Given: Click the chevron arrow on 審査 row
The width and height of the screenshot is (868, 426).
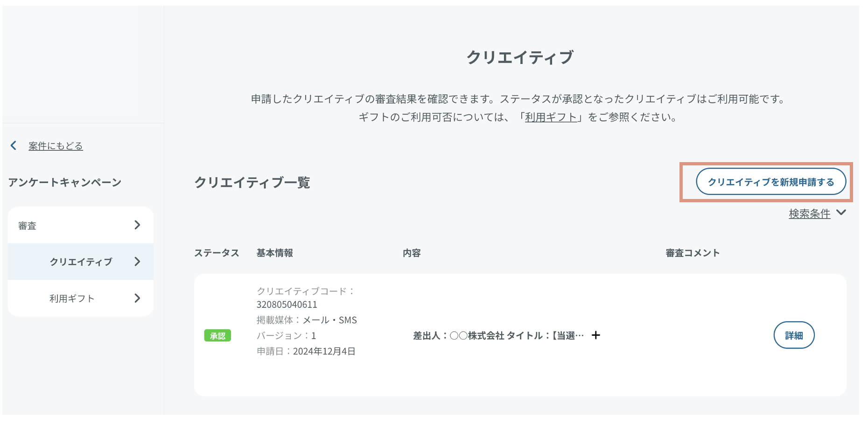Looking at the screenshot, I should coord(137,225).
